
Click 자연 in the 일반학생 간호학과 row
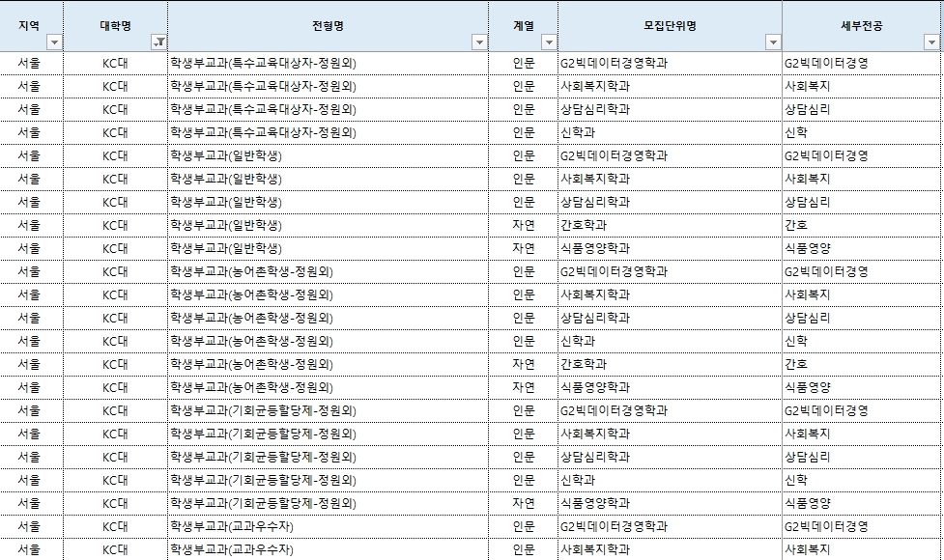coord(523,225)
